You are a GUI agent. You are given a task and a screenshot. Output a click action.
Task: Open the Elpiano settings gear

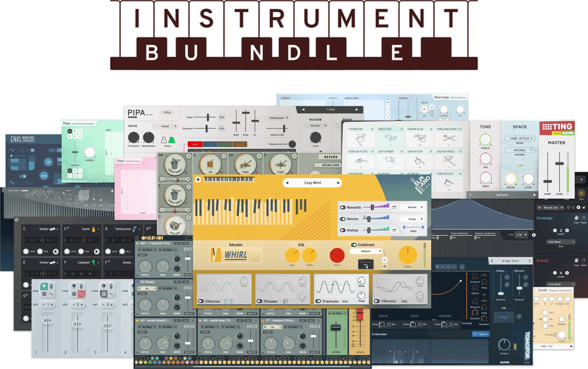[x=198, y=179]
